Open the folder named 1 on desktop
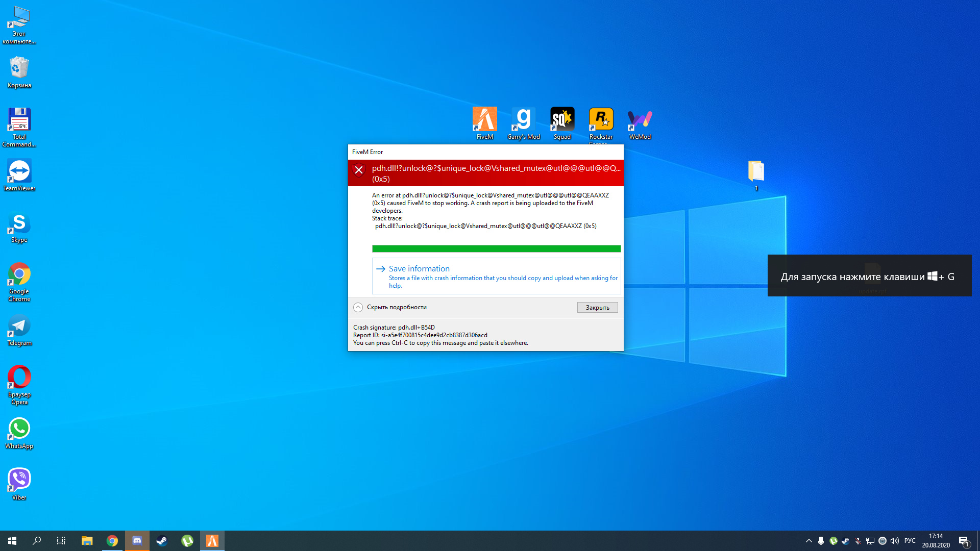The image size is (980, 551). (756, 172)
